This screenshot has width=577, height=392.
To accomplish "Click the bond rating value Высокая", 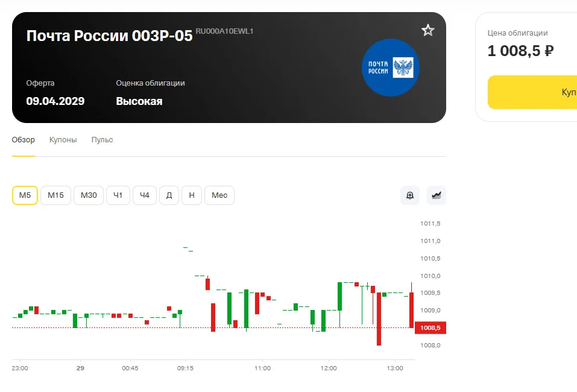I will point(139,101).
